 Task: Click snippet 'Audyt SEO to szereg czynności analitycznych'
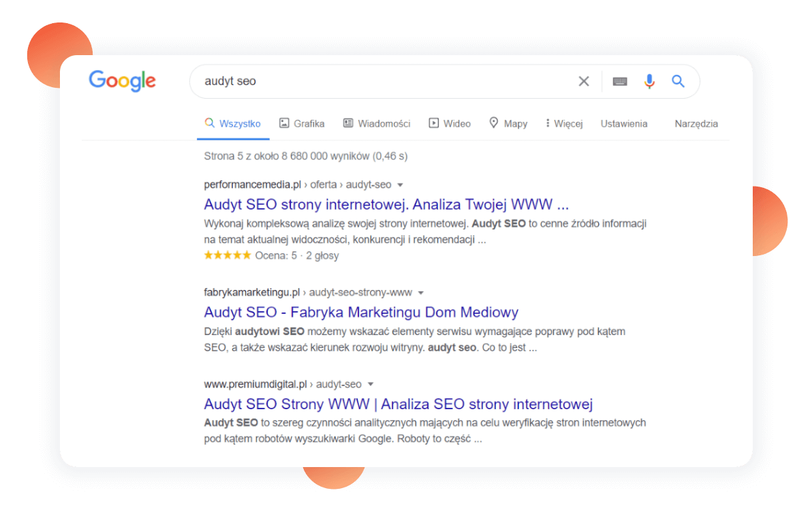[x=424, y=431]
